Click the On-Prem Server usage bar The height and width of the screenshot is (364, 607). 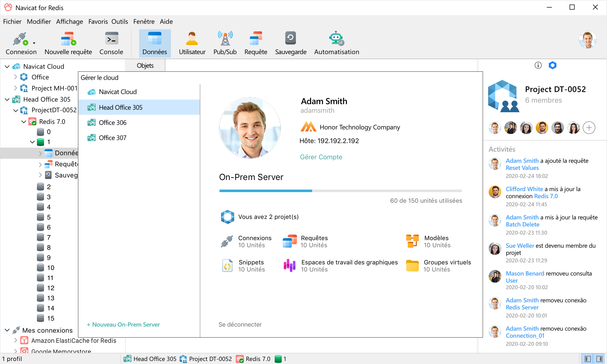tap(341, 191)
